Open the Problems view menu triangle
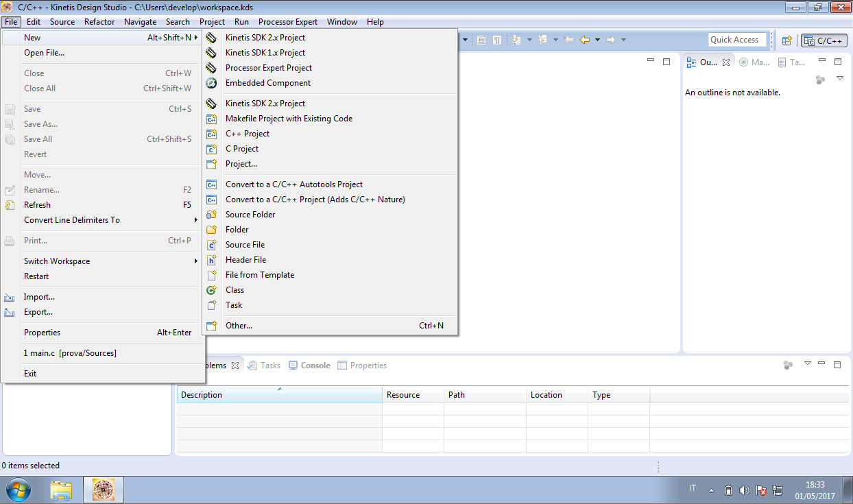This screenshot has height=504, width=853. tap(807, 363)
